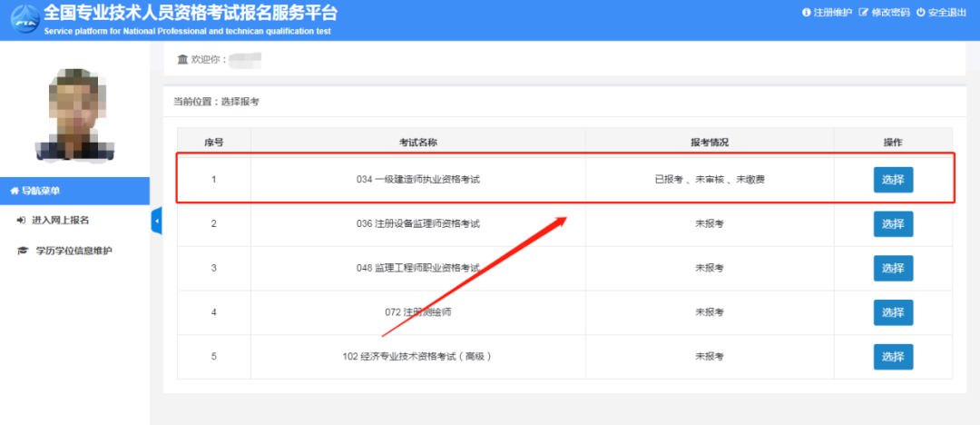Click the platform logo in header
The width and height of the screenshot is (980, 425).
tap(21, 20)
